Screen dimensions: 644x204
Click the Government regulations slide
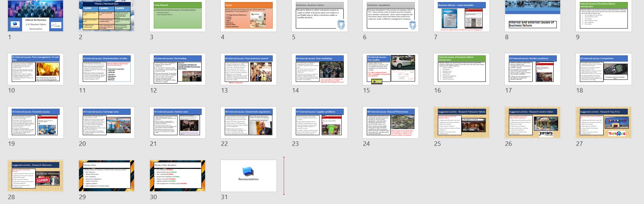(x=248, y=122)
